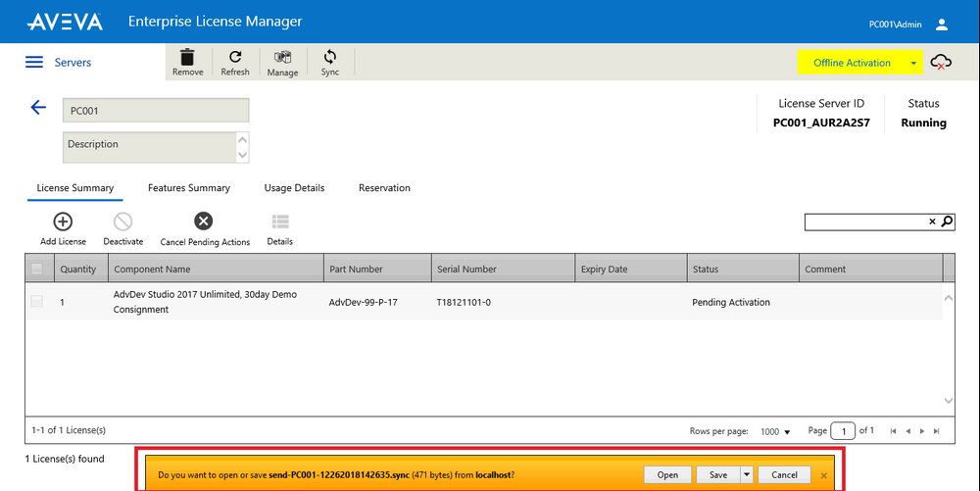980x491 pixels.
Task: Click the PC001 server name field
Action: tap(156, 110)
